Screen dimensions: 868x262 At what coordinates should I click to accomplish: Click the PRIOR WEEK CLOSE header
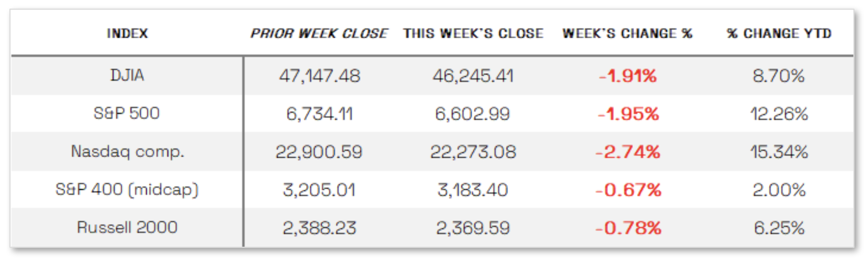point(319,33)
